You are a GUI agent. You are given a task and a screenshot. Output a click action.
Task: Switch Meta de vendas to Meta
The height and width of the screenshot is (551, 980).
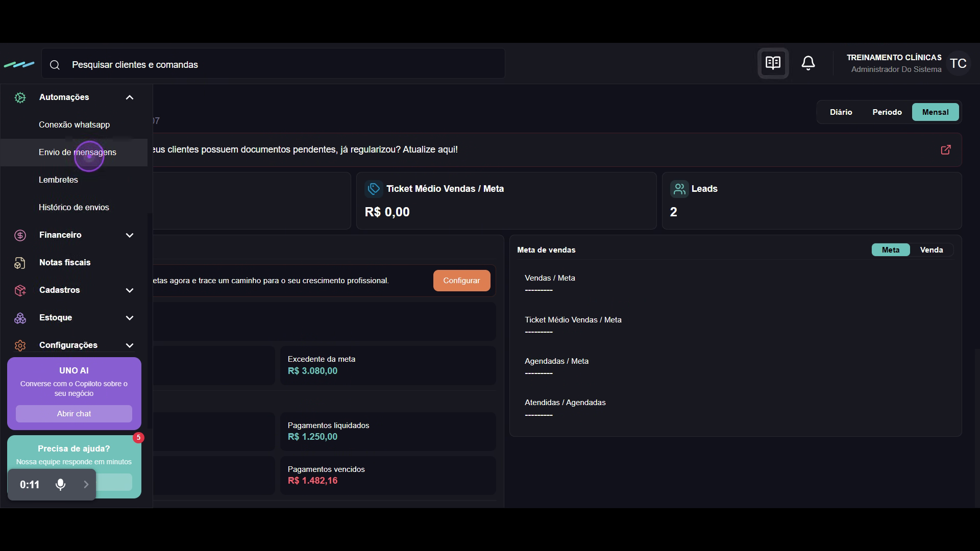pyautogui.click(x=890, y=250)
